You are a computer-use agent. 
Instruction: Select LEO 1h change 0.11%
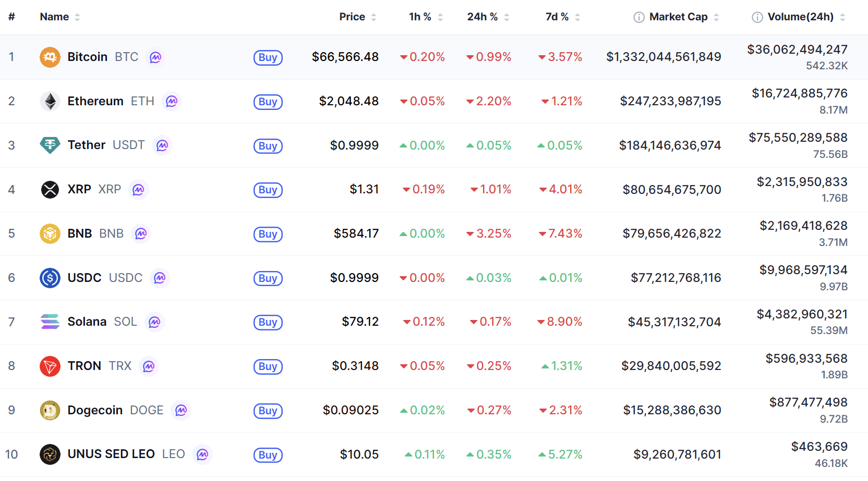[x=425, y=454]
